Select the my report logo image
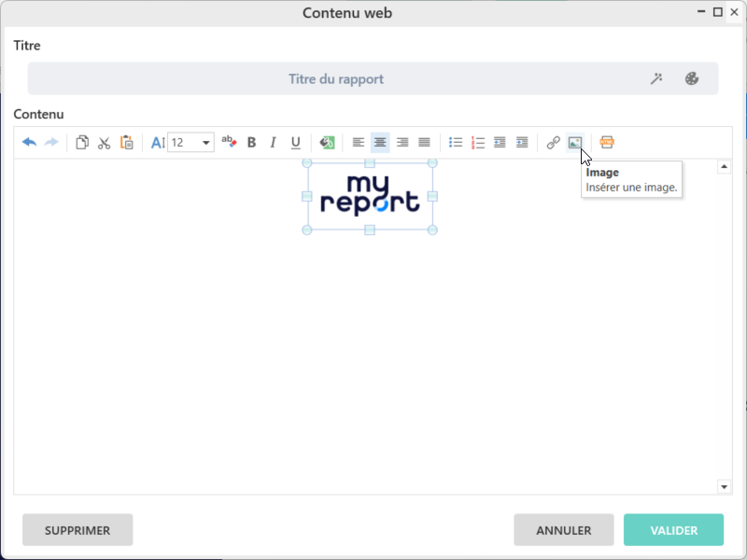747x560 pixels. point(370,196)
